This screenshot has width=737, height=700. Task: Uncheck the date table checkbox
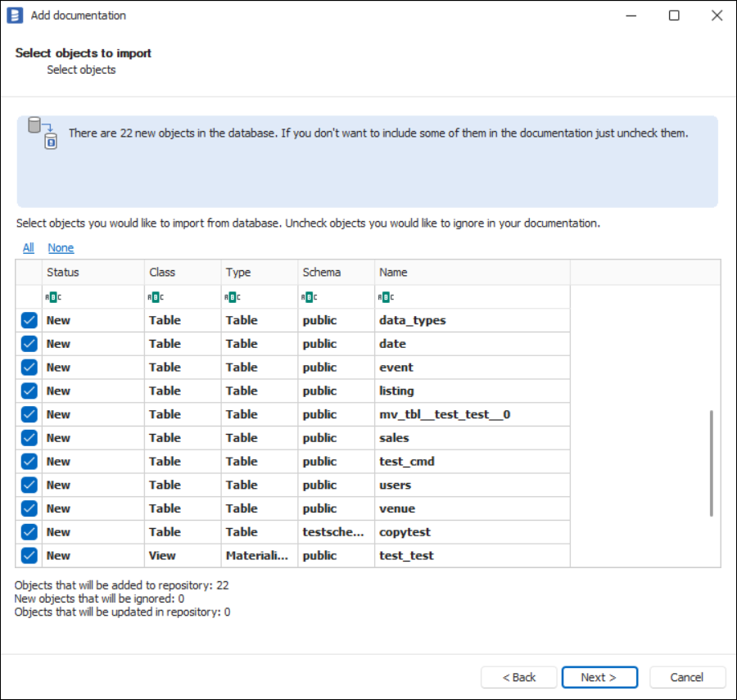pyautogui.click(x=29, y=344)
